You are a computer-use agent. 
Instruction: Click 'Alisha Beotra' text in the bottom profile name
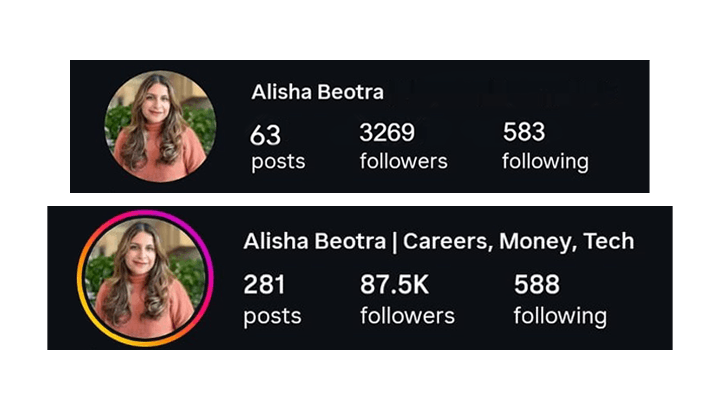tap(315, 241)
